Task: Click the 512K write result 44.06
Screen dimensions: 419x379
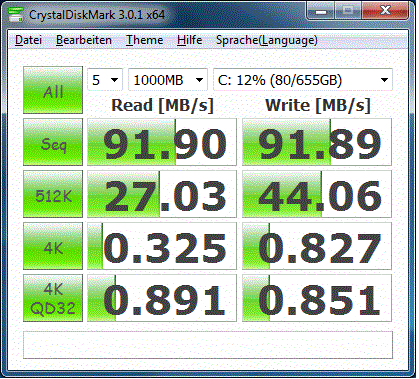Action: coord(317,194)
